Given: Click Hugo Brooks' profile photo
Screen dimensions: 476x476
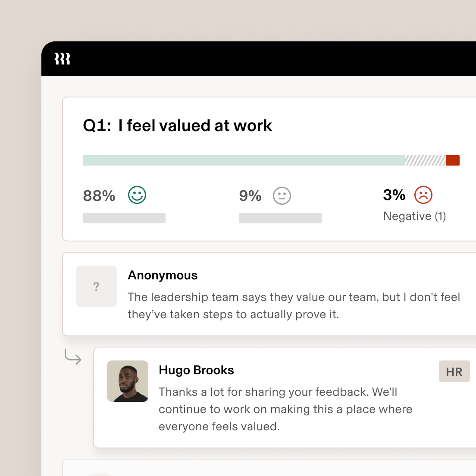Looking at the screenshot, I should pyautogui.click(x=128, y=381).
